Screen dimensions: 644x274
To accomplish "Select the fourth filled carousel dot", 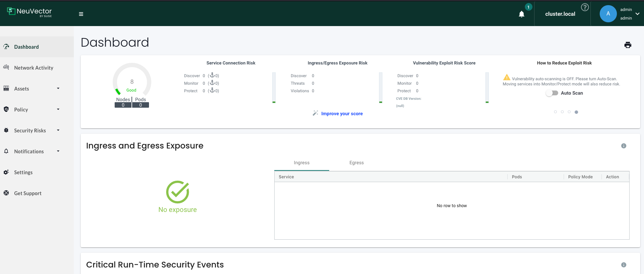I will [576, 112].
